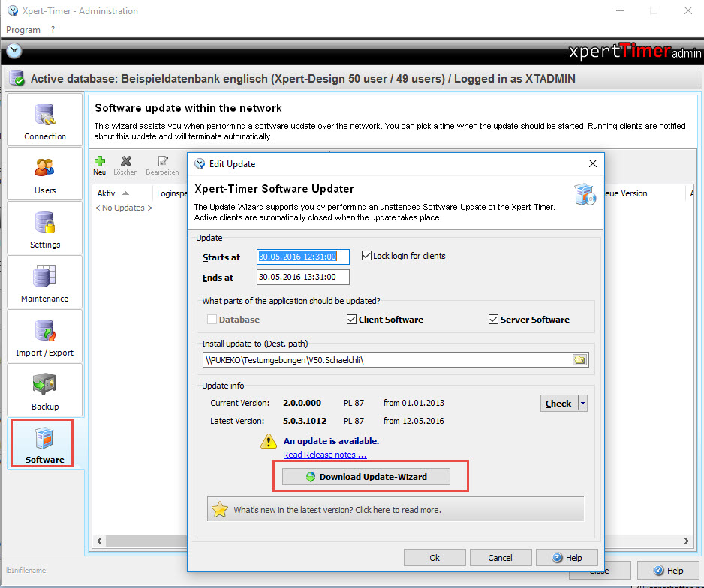Open the Maintenance section in sidebar
Image resolution: width=704 pixels, height=588 pixels.
pos(45,282)
